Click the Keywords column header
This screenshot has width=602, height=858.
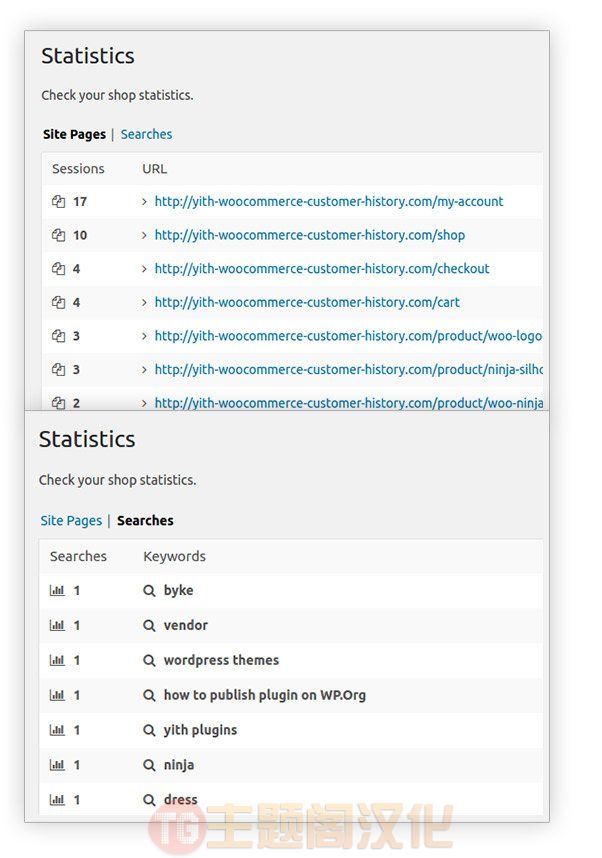175,556
